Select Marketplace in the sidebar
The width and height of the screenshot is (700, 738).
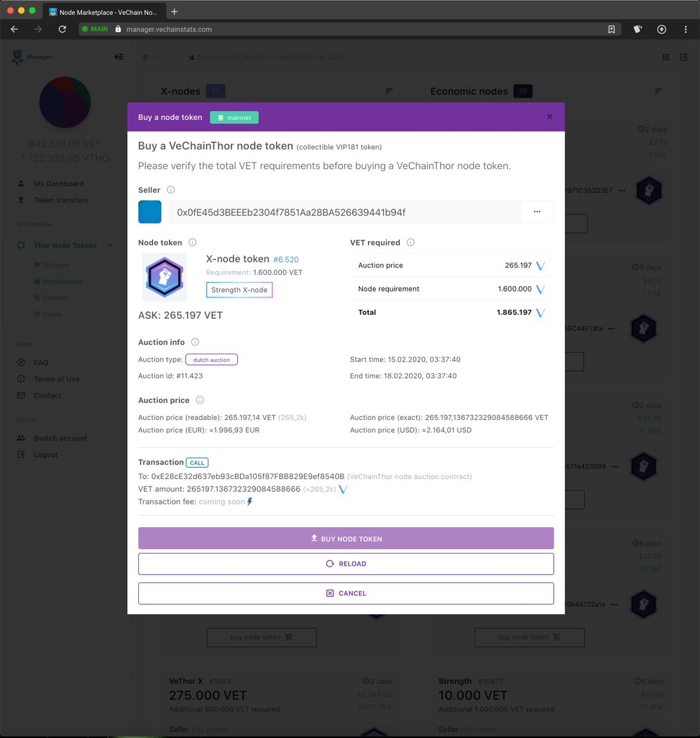[62, 281]
